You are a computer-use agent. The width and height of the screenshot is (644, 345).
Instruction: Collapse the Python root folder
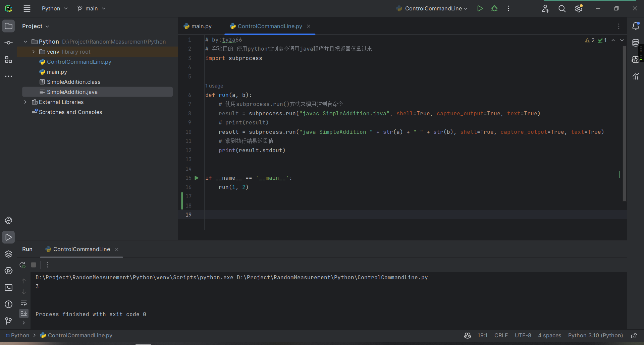(25, 42)
